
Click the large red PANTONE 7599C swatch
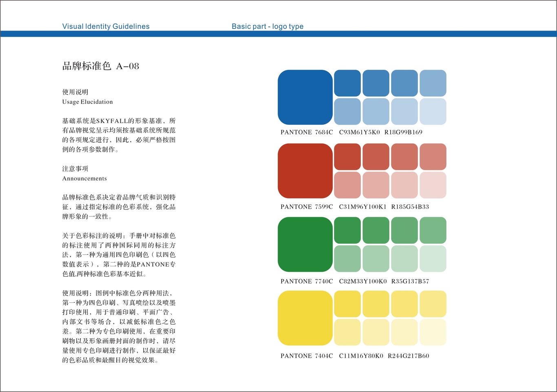(x=305, y=171)
